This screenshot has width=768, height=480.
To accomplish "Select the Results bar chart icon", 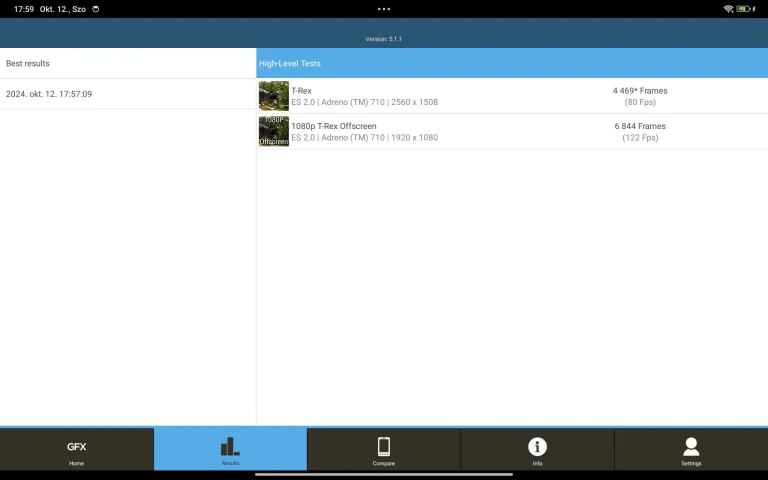I will pos(230,447).
